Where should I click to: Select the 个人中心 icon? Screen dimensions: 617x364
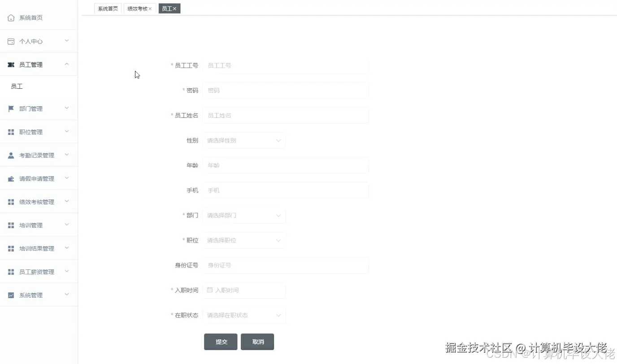pos(11,41)
